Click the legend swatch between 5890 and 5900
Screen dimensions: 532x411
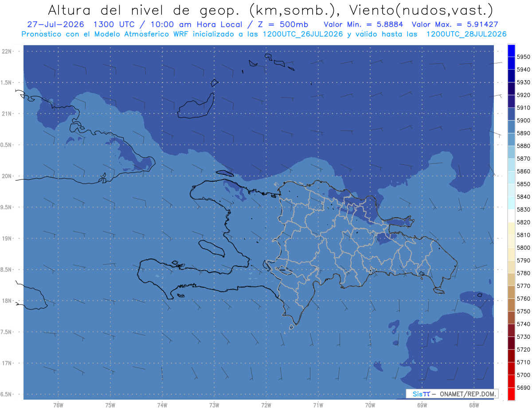coord(511,127)
